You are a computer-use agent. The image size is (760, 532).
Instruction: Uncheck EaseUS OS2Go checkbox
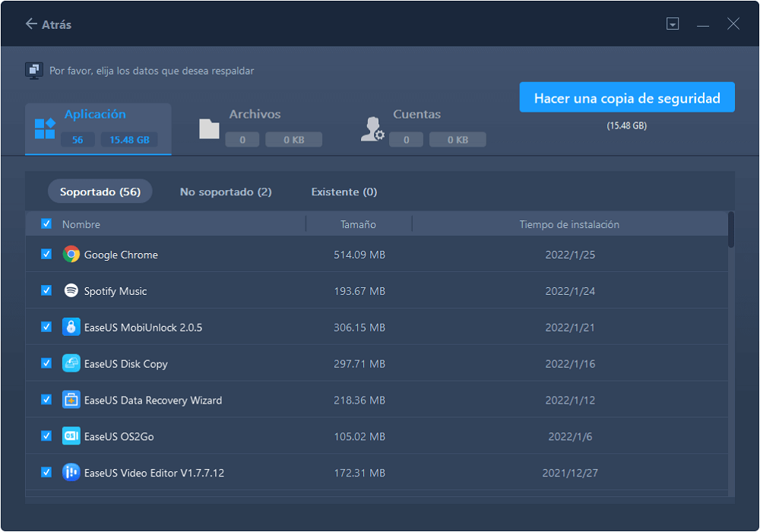click(x=46, y=436)
